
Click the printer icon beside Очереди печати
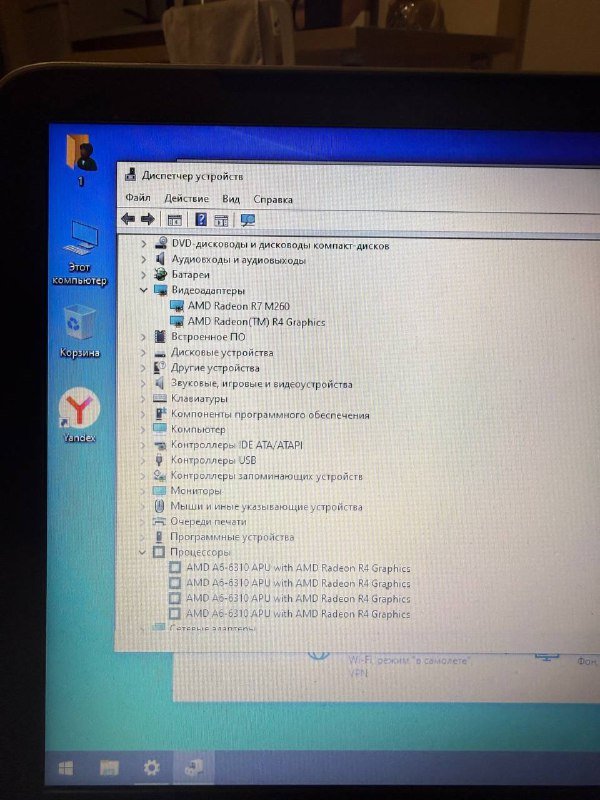pos(159,521)
